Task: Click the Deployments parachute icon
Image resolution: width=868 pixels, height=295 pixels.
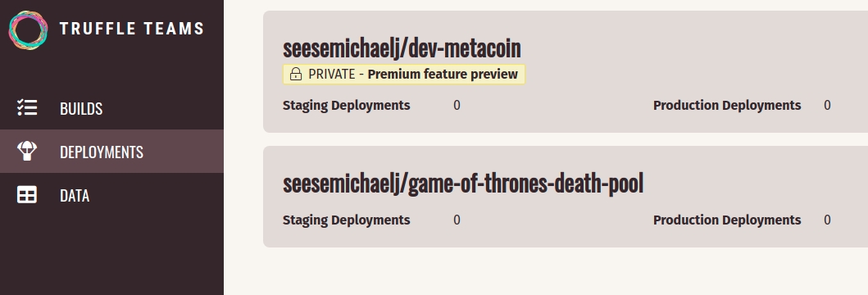Action: tap(27, 151)
